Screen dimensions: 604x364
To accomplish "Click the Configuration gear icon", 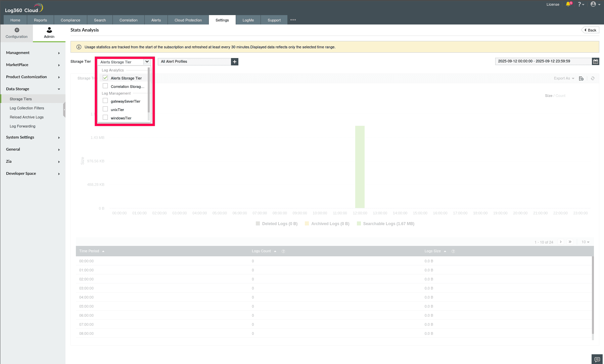I will pyautogui.click(x=17, y=30).
